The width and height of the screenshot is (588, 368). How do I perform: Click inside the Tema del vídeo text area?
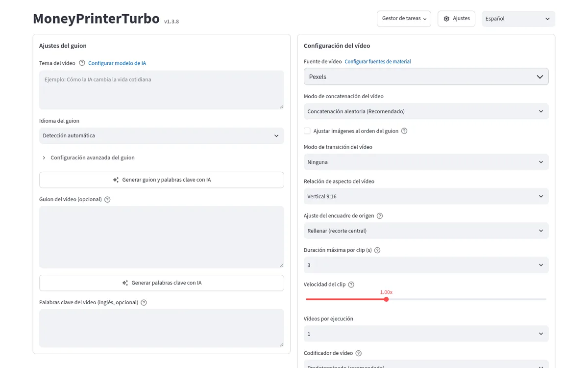162,90
